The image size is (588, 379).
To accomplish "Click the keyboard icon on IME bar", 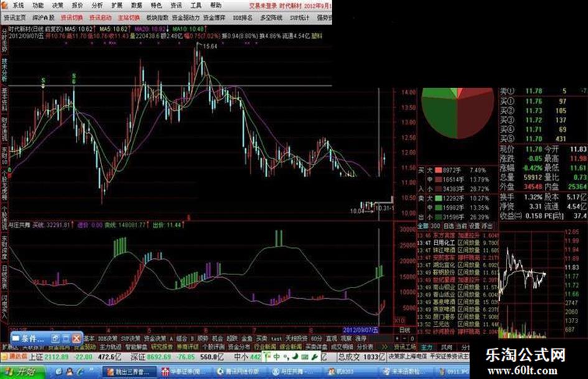I will (304, 357).
